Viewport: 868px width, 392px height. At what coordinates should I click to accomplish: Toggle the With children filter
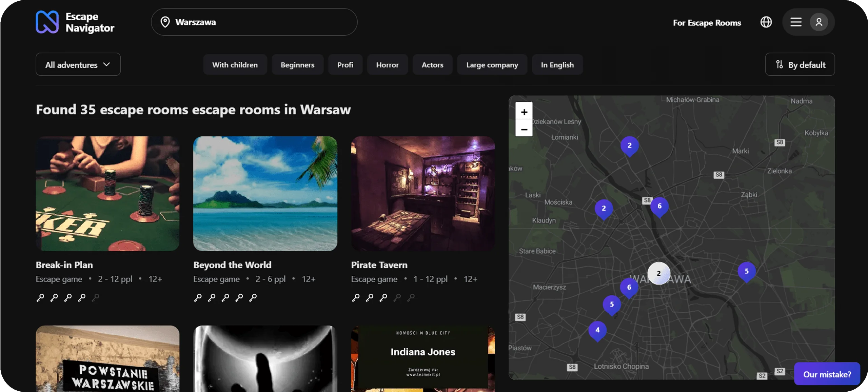[x=235, y=64]
